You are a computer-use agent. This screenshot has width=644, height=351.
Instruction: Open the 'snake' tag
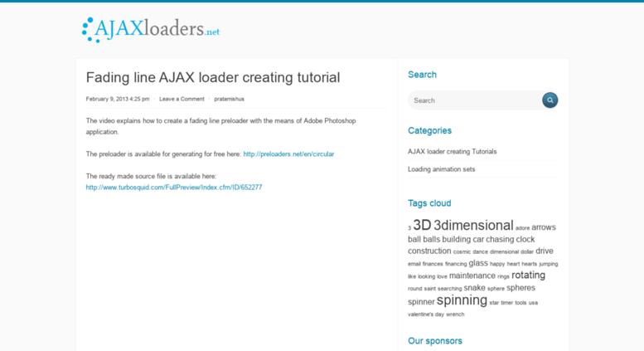pos(474,288)
